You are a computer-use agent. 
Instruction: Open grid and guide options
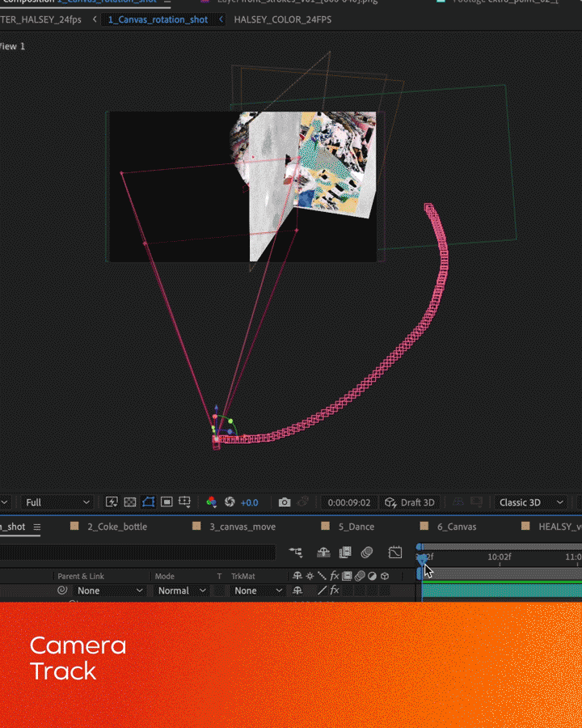coord(185,502)
